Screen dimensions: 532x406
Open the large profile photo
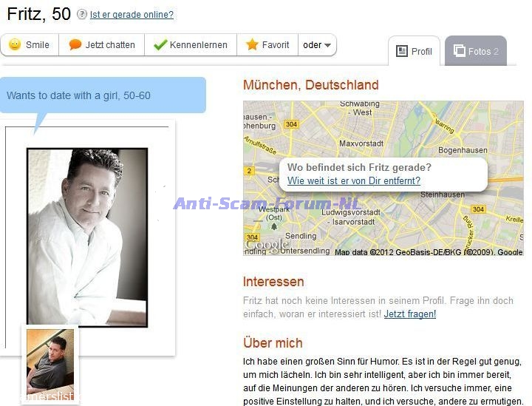(x=87, y=237)
